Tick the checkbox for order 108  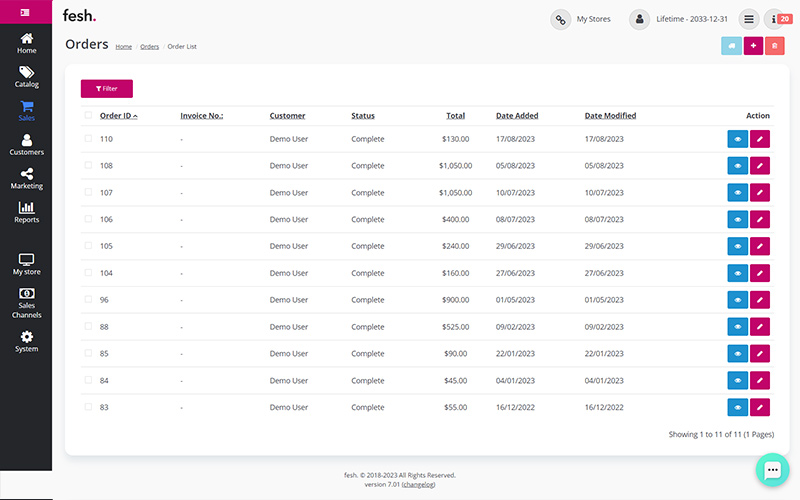88,166
